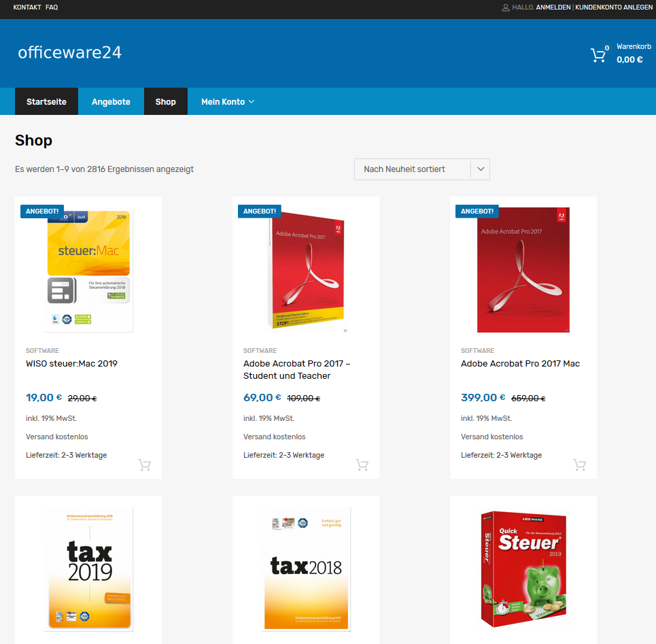656x644 pixels.
Task: Click the SOFTWARE category above WISO steuer:Mac 2019
Action: [42, 351]
